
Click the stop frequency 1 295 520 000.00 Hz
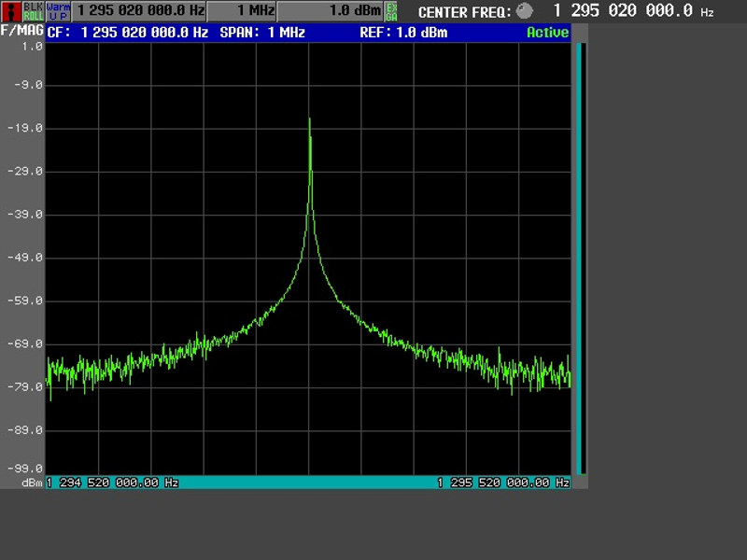pos(503,483)
